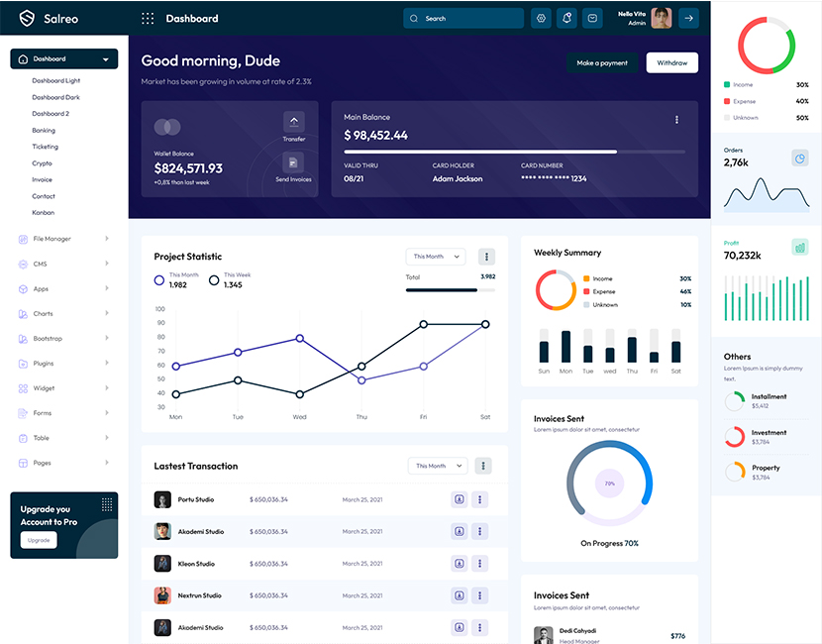Click the Withdraw button
This screenshot has width=822, height=644.
671,62
